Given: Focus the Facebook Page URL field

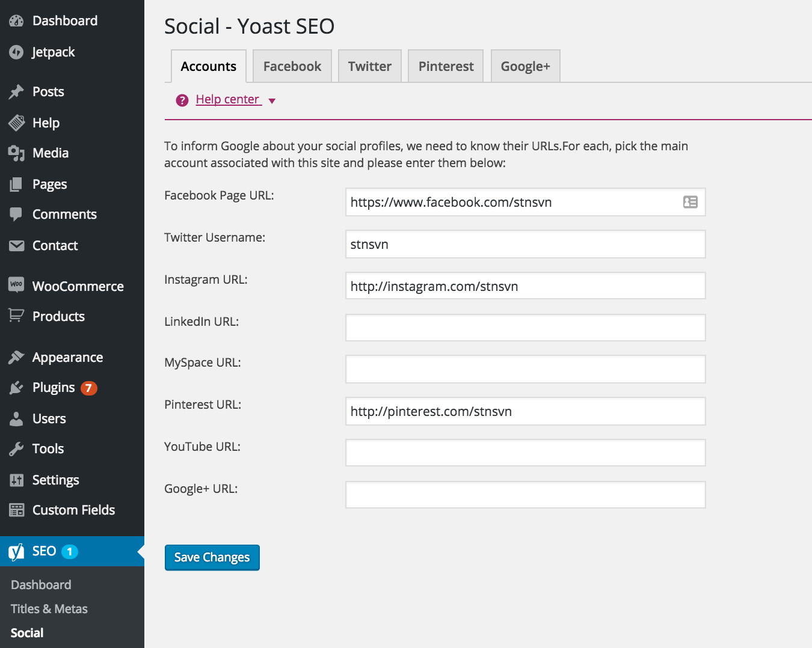Looking at the screenshot, I should tap(526, 202).
